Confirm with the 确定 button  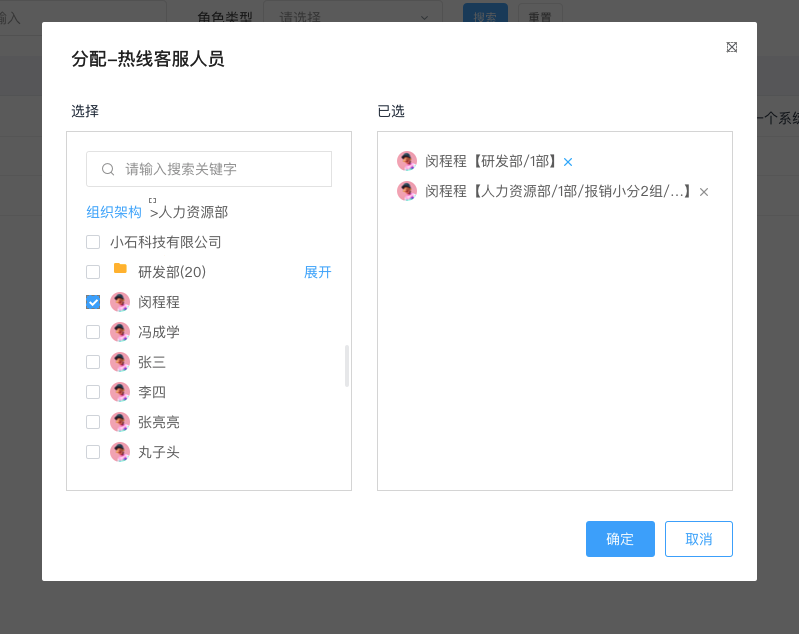click(x=620, y=539)
